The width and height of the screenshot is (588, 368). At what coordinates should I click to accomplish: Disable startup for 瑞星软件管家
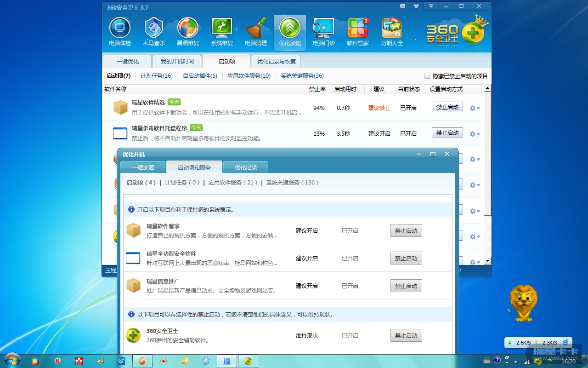(406, 231)
